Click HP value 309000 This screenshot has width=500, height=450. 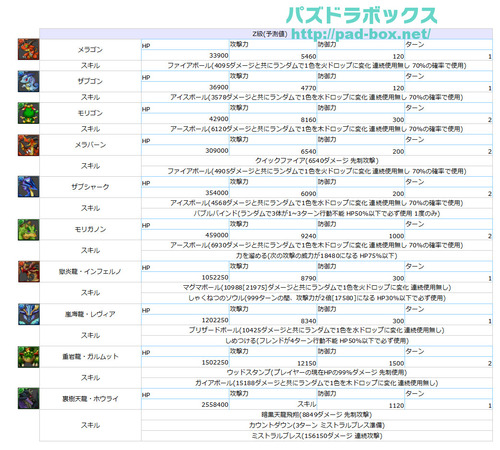[217, 151]
